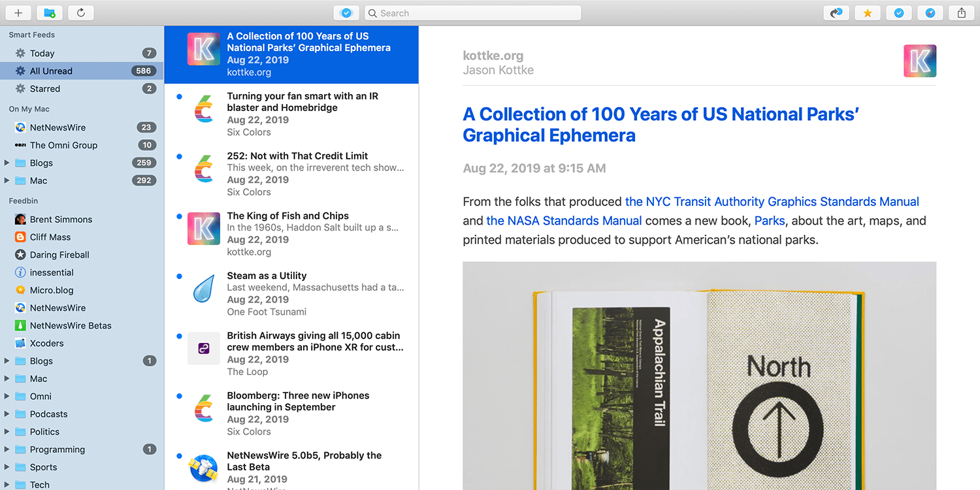Click Mark All as Read left of search

[346, 13]
